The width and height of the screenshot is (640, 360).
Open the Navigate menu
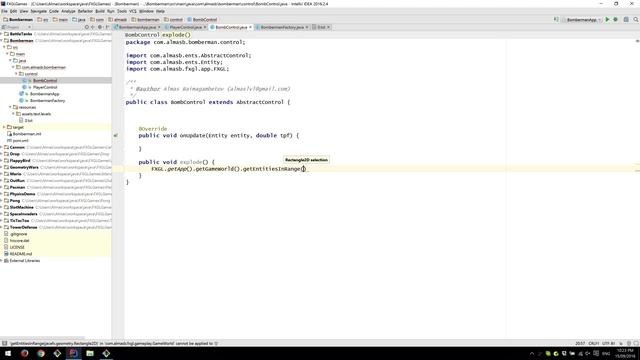38,11
